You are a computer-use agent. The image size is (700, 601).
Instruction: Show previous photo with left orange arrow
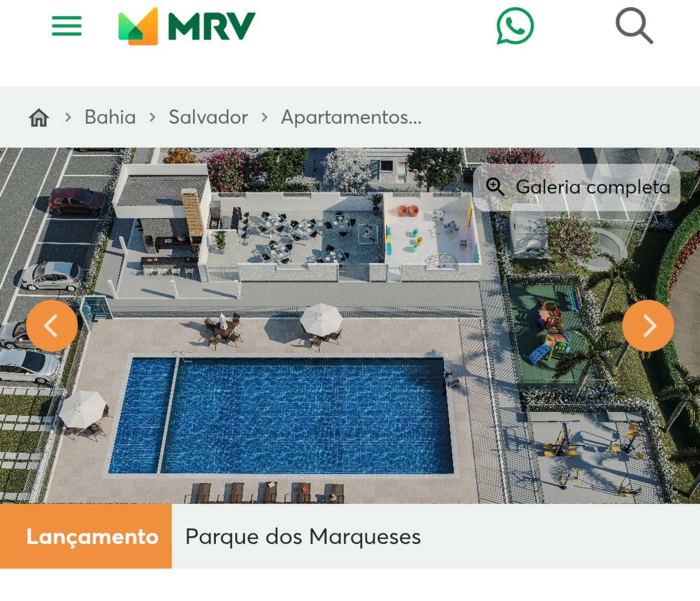pyautogui.click(x=52, y=325)
